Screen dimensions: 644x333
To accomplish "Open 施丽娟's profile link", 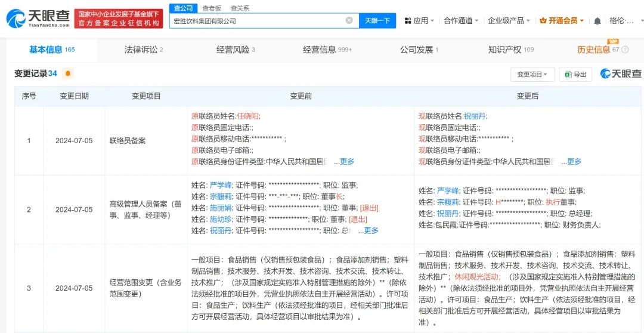I will [221, 208].
